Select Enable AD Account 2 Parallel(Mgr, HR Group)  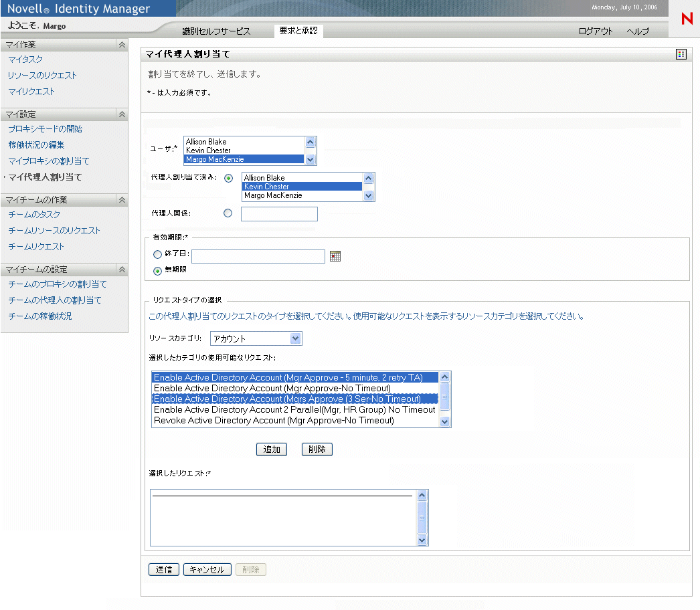295,409
